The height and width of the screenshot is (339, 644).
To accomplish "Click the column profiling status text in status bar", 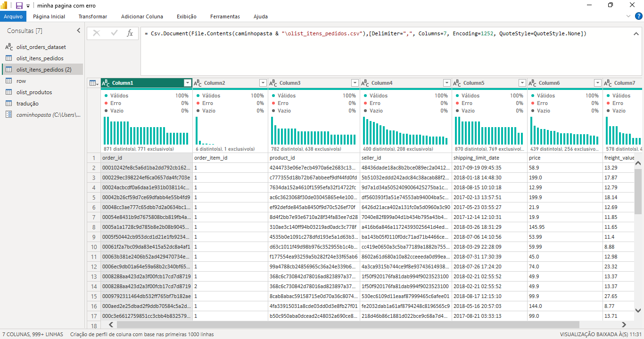I will pyautogui.click(x=142, y=335).
